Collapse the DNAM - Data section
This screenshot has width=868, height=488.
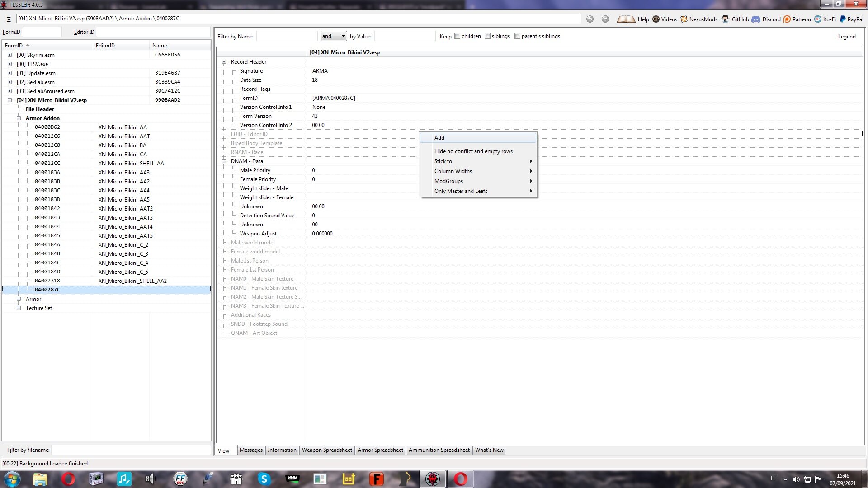[224, 161]
